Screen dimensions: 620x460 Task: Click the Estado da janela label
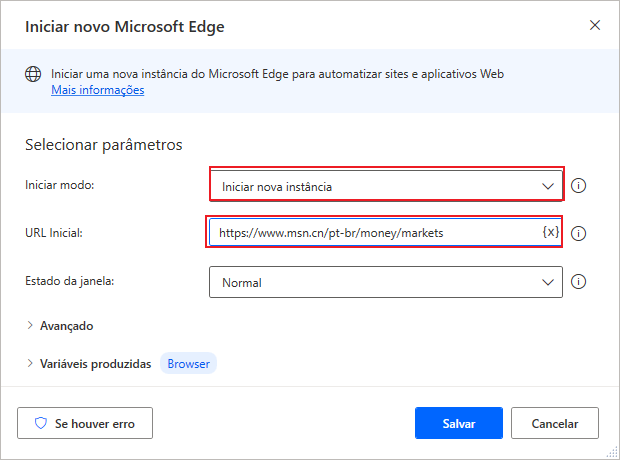pyautogui.click(x=70, y=281)
